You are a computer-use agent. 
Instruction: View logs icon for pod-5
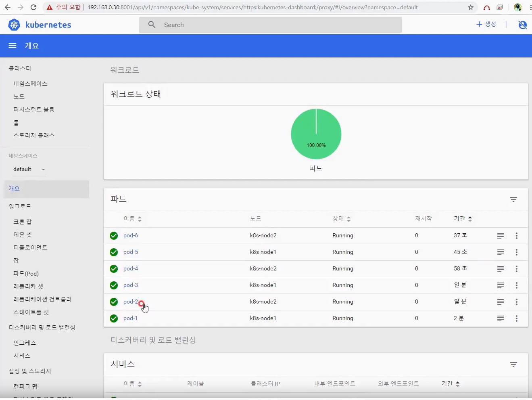pos(500,252)
